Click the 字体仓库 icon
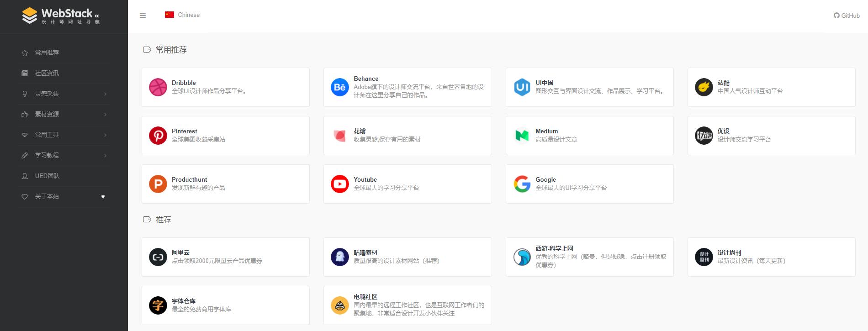868x331 pixels. tap(158, 305)
